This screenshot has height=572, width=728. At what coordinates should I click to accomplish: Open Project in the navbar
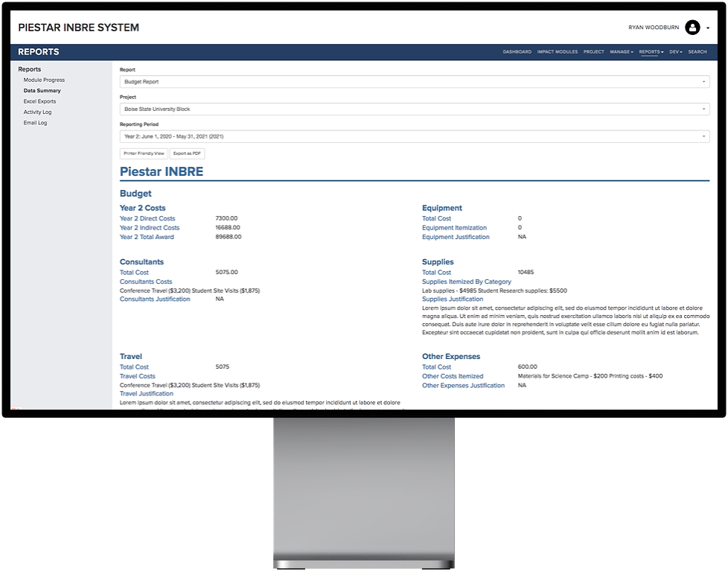(x=593, y=52)
